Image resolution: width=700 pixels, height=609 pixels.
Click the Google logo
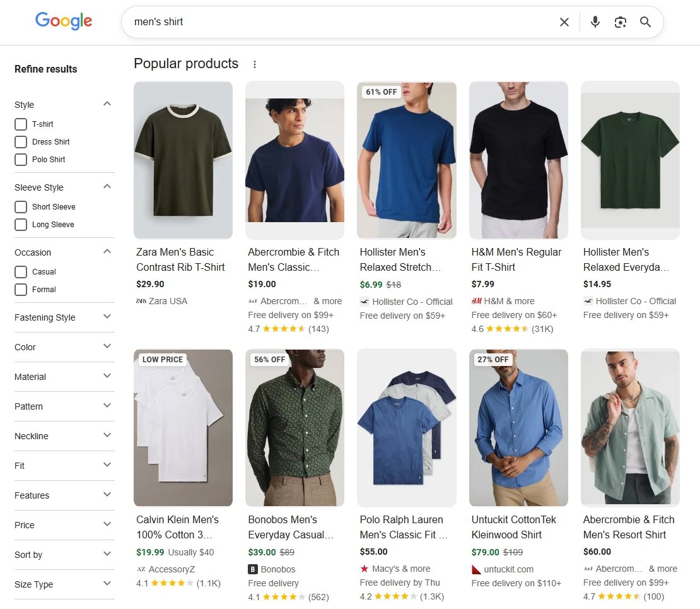pos(63,21)
